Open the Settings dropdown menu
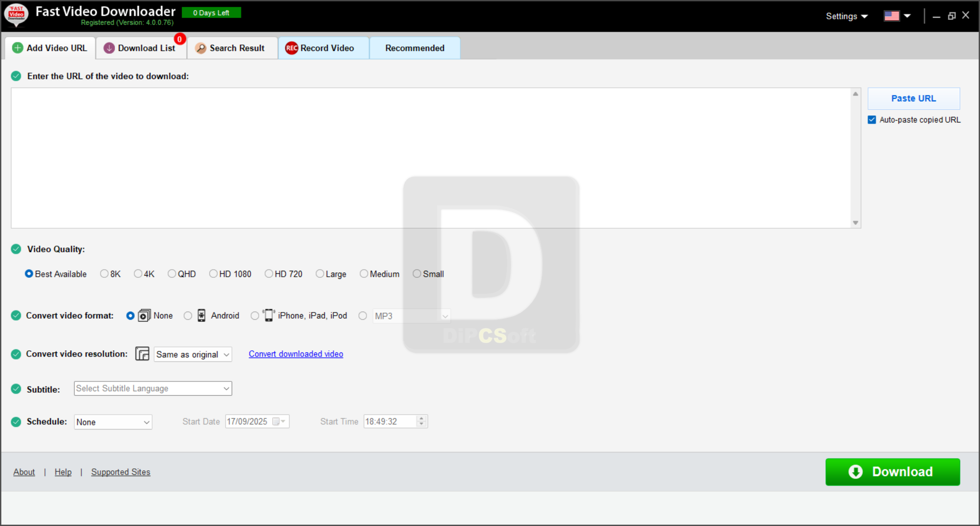980x526 pixels. (x=847, y=16)
